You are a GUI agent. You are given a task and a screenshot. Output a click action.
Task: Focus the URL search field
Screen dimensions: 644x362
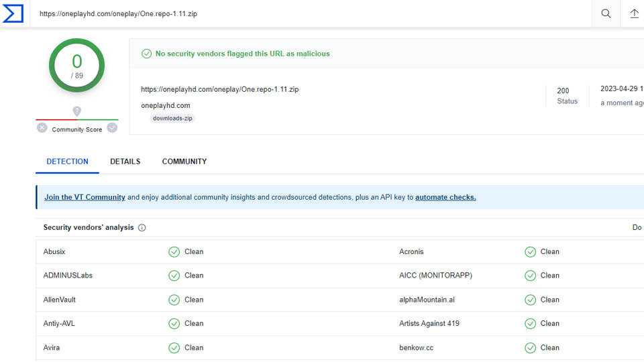[x=311, y=13]
